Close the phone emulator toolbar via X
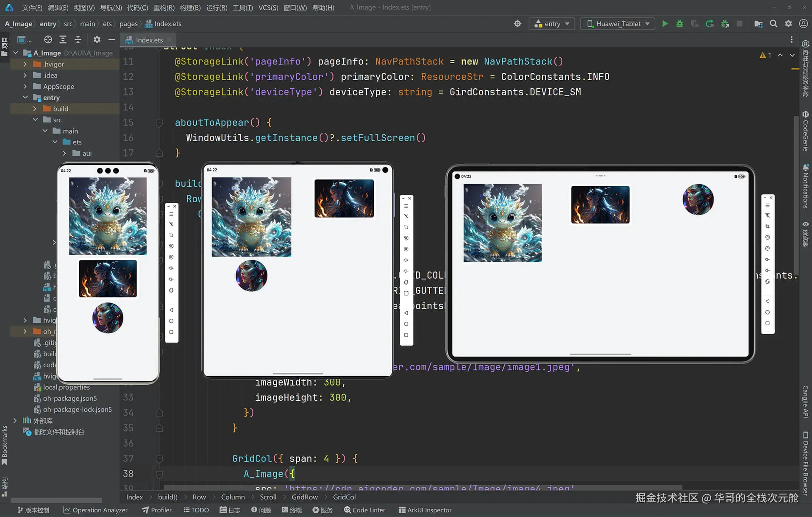This screenshot has height=517, width=812. click(175, 206)
